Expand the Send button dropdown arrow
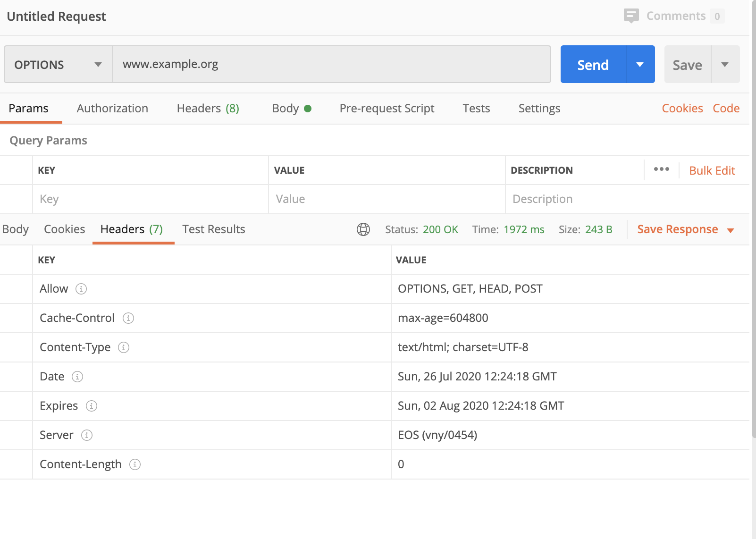The height and width of the screenshot is (539, 756). (640, 65)
